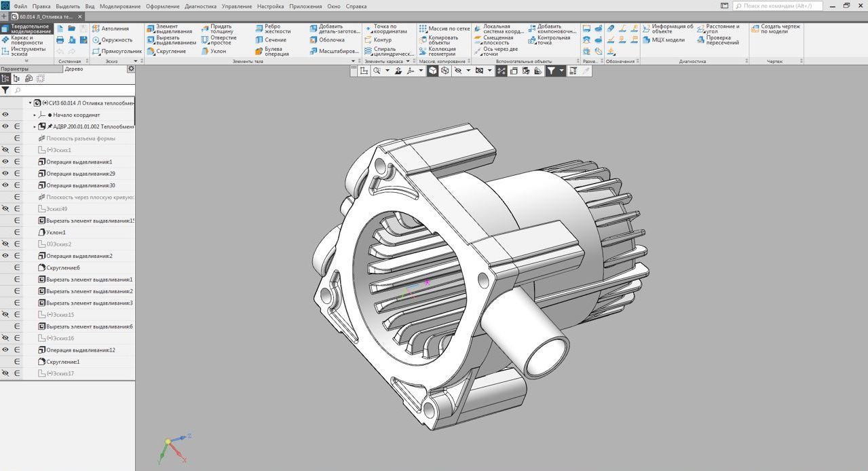
Task: Measure with Расстояние и угол
Action: point(718,29)
